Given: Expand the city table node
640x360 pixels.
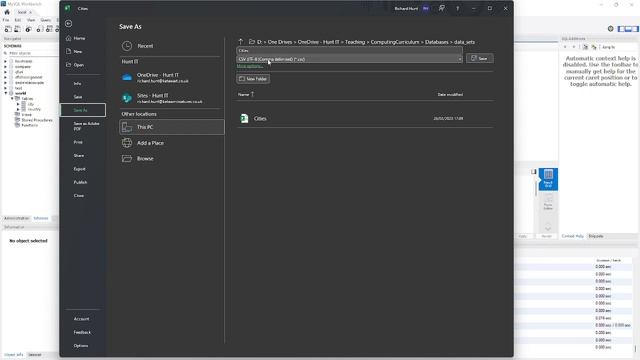Looking at the screenshot, I should [x=18, y=104].
